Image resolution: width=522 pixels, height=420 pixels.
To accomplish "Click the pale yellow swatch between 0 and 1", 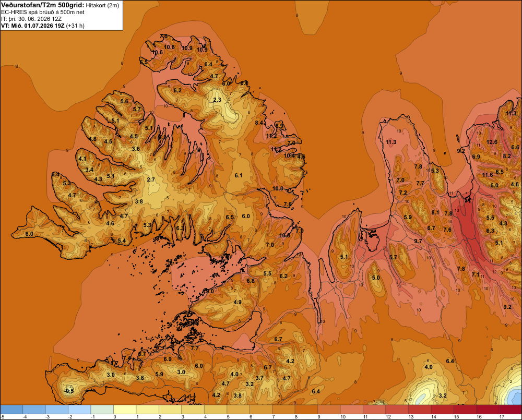I will (x=125, y=410).
